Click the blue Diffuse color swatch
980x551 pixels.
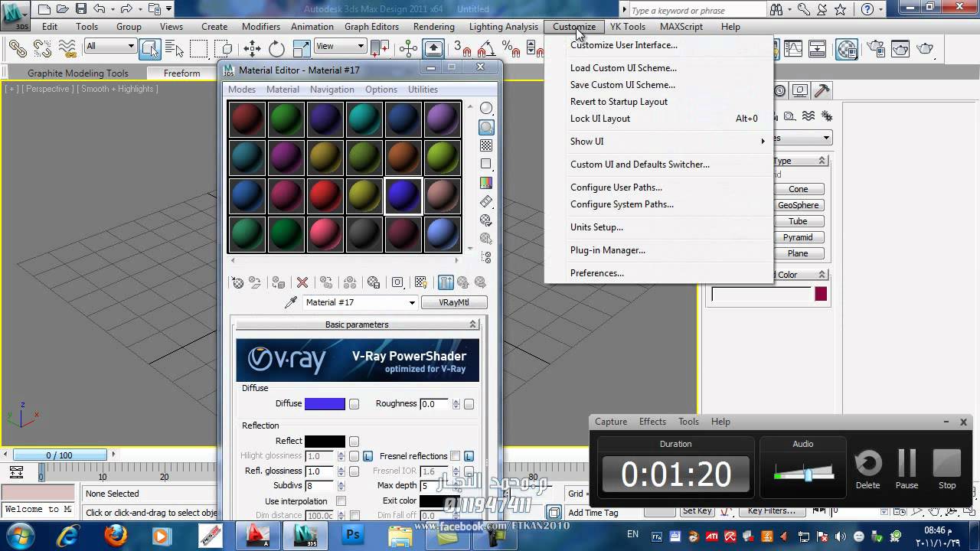(325, 404)
